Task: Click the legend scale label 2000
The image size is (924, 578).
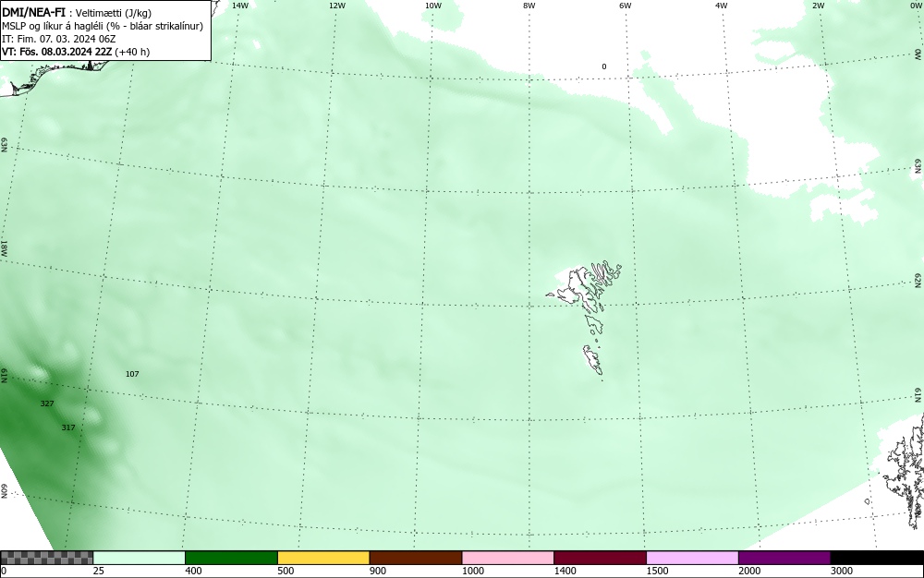Action: pyautogui.click(x=749, y=571)
